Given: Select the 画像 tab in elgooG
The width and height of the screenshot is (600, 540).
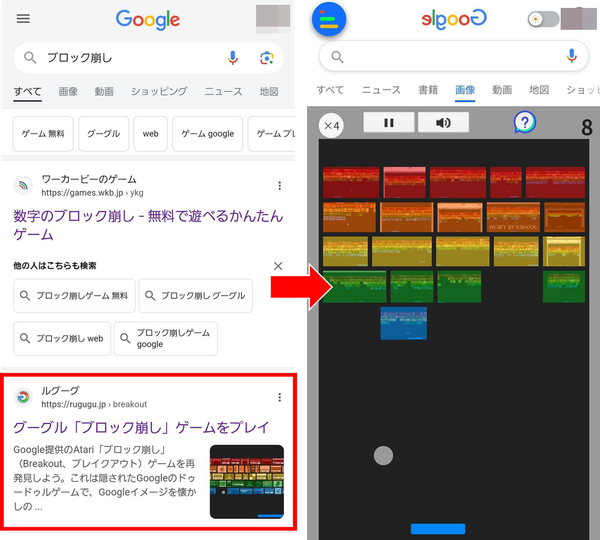Looking at the screenshot, I should tap(465, 91).
